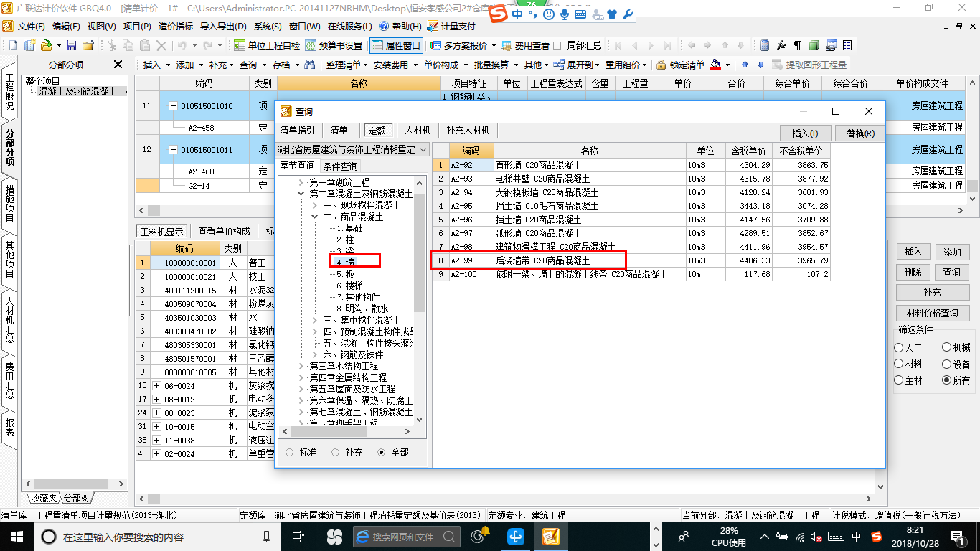Image resolution: width=980 pixels, height=551 pixels.
Task: Switch to 查看单价构成 tab
Action: (x=224, y=231)
